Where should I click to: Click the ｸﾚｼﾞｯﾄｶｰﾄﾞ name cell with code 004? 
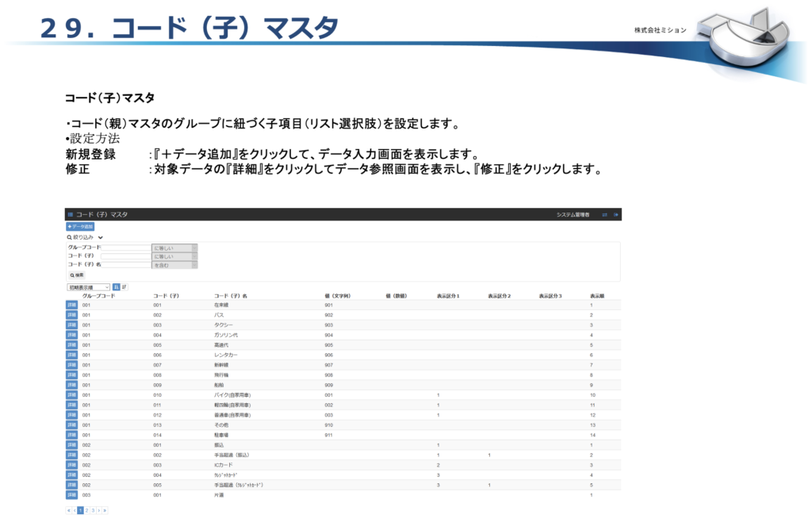tap(226, 475)
